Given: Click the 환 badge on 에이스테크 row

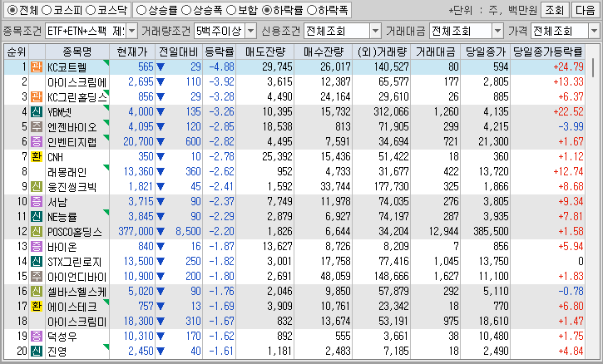Looking at the screenshot, I should 37,307.
